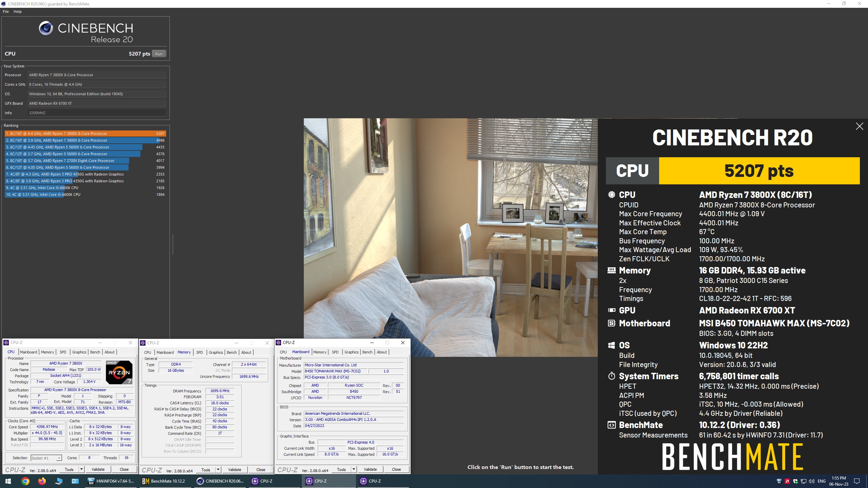Close the BenchMate result panel with X
868x488 pixels.
(859, 126)
